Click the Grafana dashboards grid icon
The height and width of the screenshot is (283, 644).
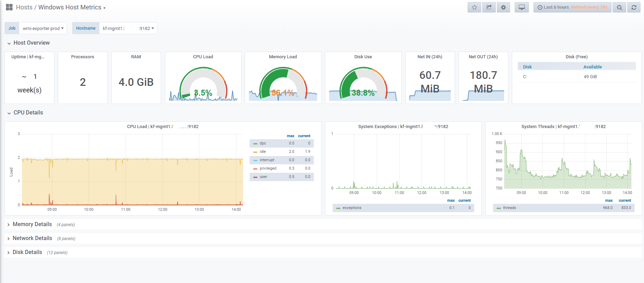tap(9, 7)
